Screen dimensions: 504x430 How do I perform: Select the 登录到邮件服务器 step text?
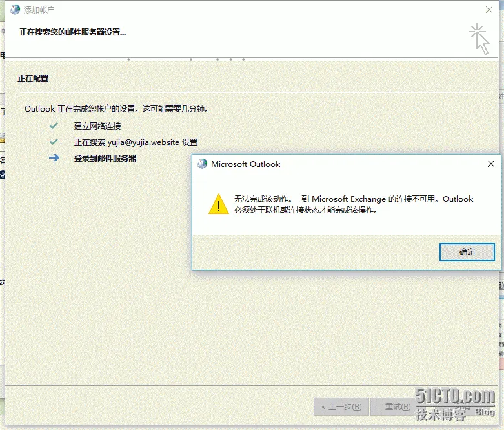tap(105, 159)
